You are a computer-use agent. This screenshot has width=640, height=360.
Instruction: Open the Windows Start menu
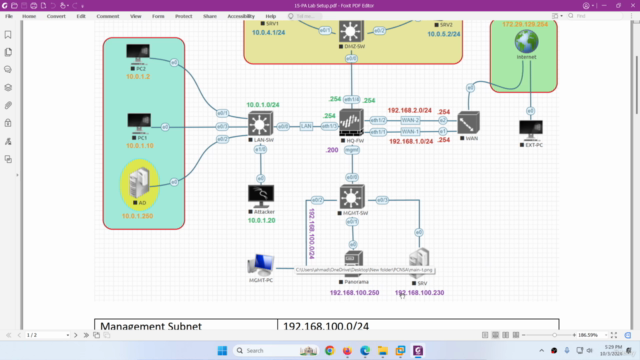pos(222,351)
